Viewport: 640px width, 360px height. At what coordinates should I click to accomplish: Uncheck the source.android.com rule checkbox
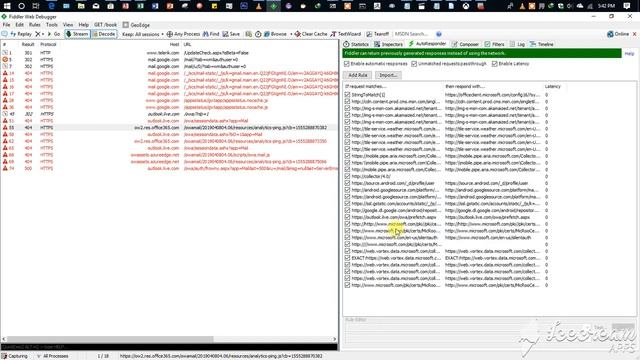pos(347,183)
